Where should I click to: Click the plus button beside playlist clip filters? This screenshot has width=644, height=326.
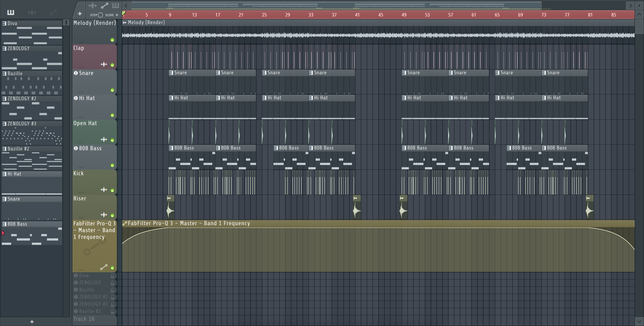(x=80, y=13)
